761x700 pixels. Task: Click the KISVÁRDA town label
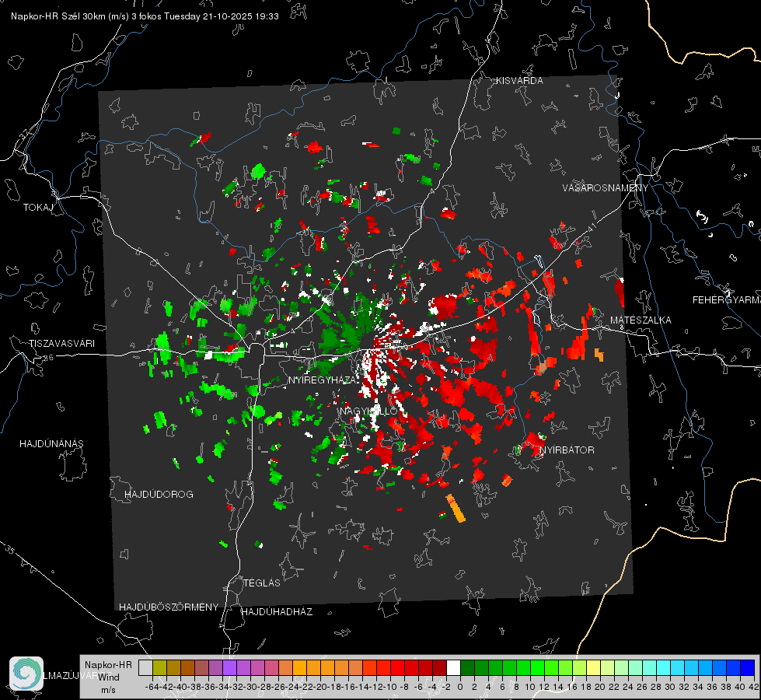pyautogui.click(x=519, y=81)
